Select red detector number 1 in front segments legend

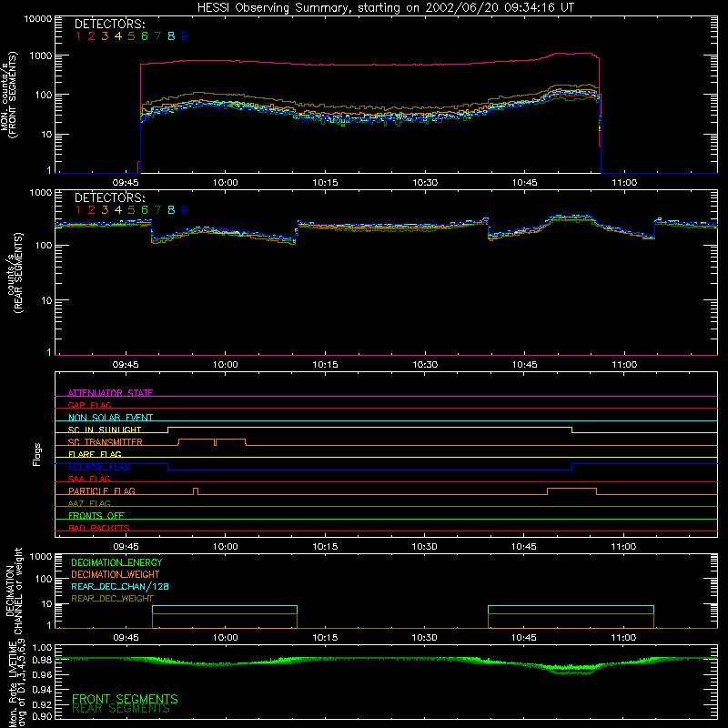pyautogui.click(x=78, y=36)
